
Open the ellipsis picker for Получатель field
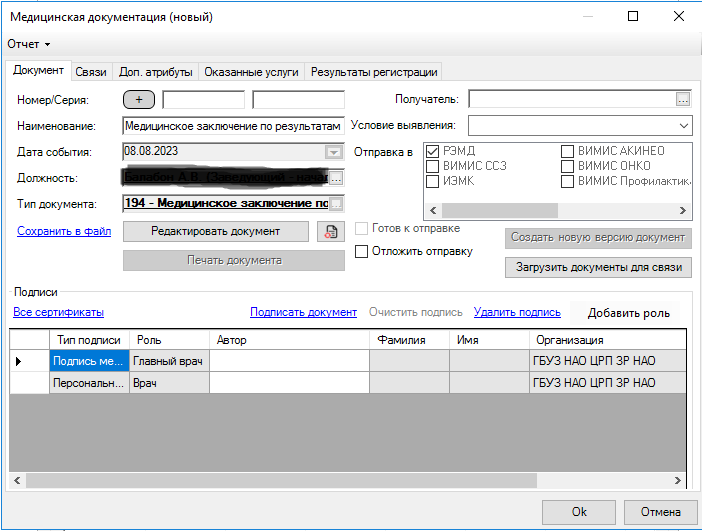pos(683,99)
